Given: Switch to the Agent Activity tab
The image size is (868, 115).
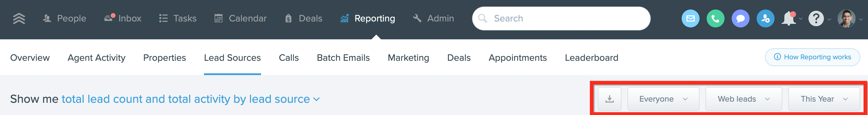Looking at the screenshot, I should pos(96,58).
